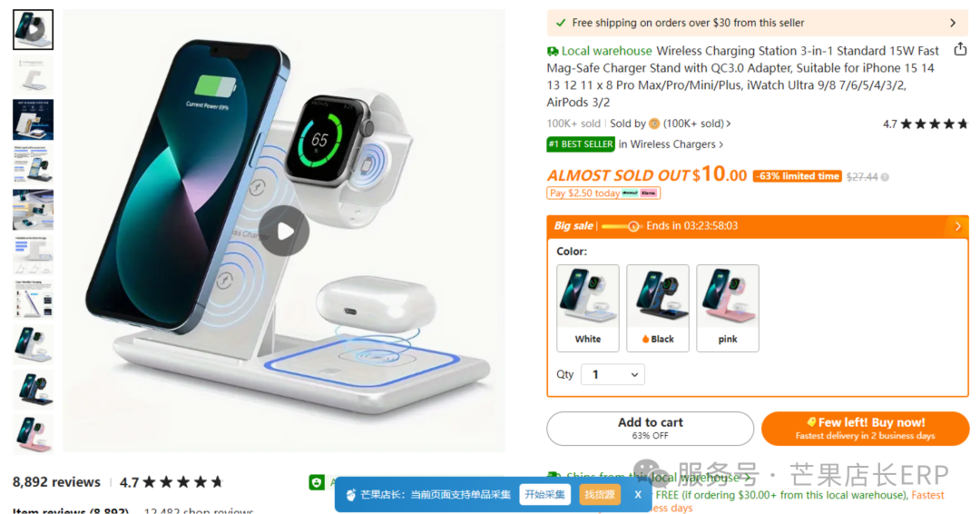Click the green shield icon near reviews

point(317,482)
